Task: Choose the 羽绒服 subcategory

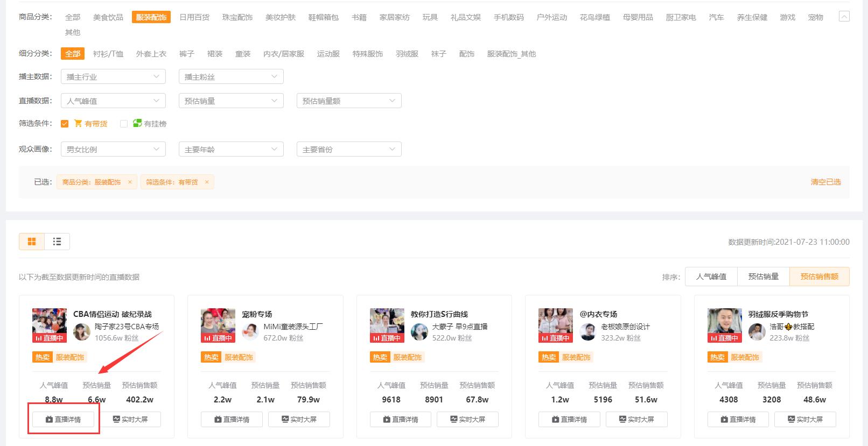Action: coord(407,54)
